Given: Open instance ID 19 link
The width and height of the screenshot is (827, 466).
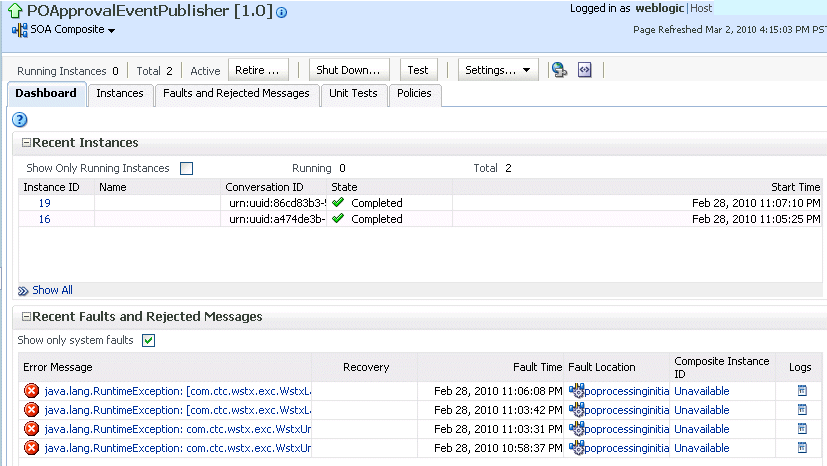Looking at the screenshot, I should pos(44,203).
